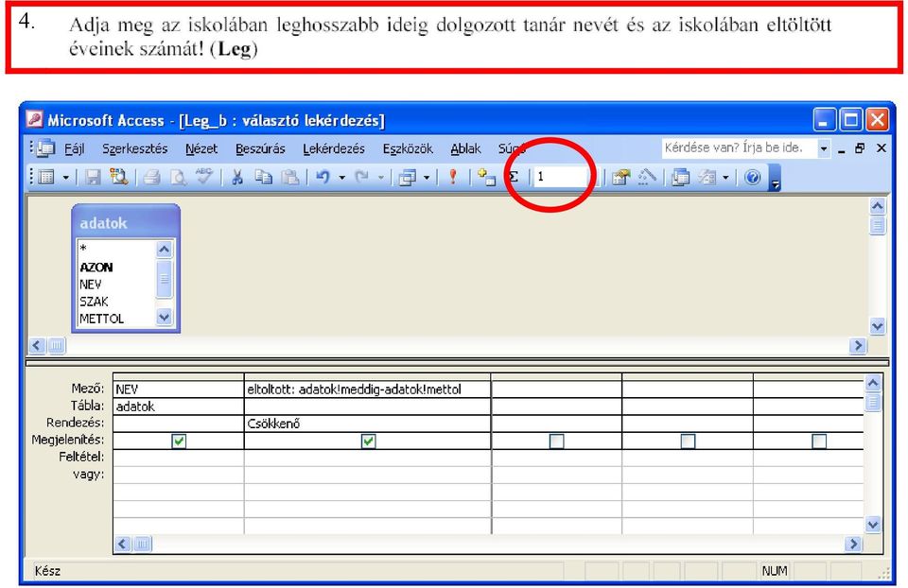Screen dimensions: 908x588
Task: Close the query document with the menu bar X
Action: pos(882,148)
